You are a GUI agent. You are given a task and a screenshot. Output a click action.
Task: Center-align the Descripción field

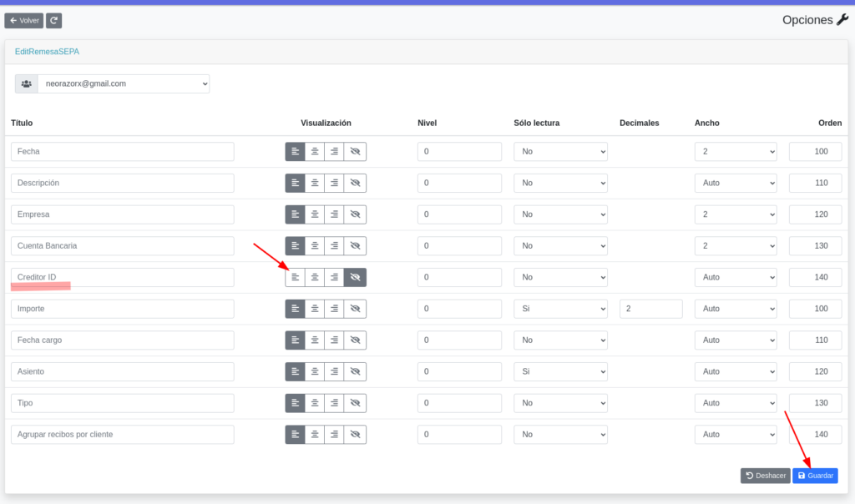315,183
